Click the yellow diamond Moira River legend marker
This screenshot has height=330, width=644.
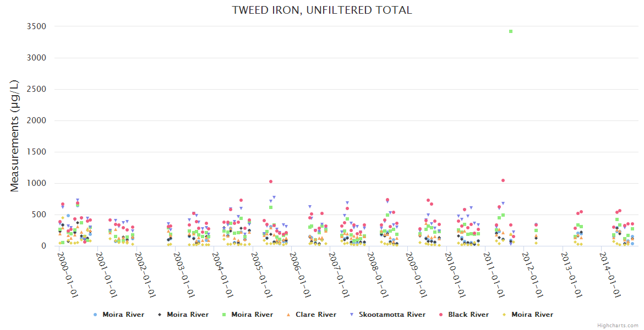[504, 315]
